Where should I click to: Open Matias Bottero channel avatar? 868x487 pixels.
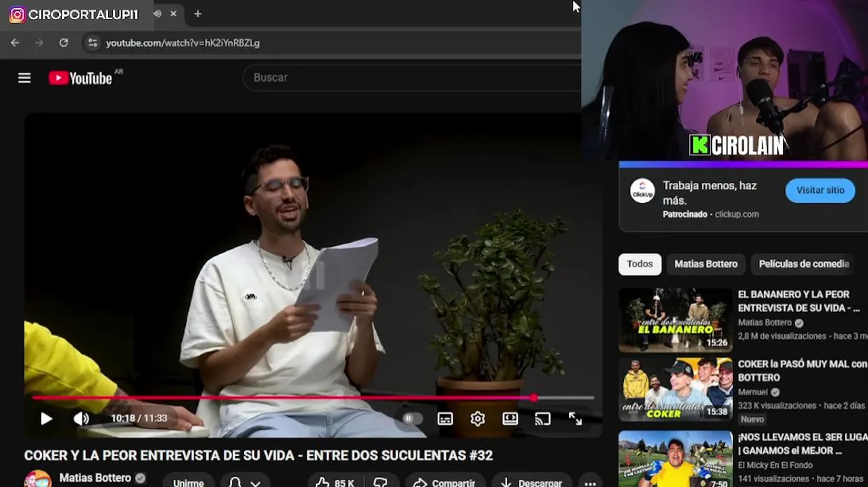[x=38, y=479]
